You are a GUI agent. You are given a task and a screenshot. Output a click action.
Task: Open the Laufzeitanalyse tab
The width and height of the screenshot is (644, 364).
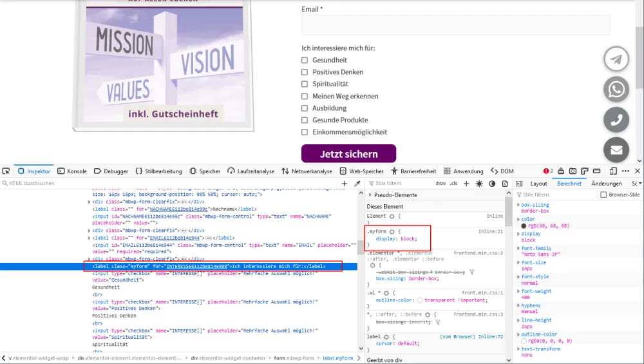pyautogui.click(x=251, y=171)
